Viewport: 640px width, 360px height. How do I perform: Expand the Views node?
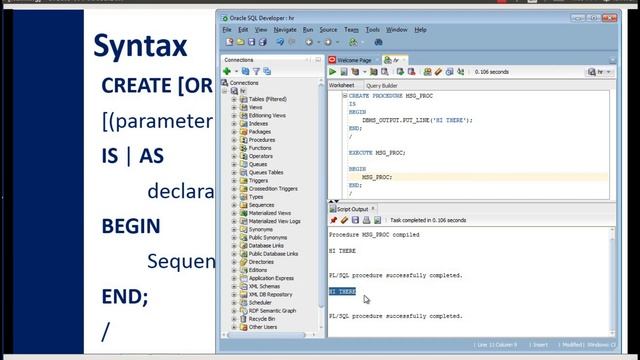click(x=234, y=107)
